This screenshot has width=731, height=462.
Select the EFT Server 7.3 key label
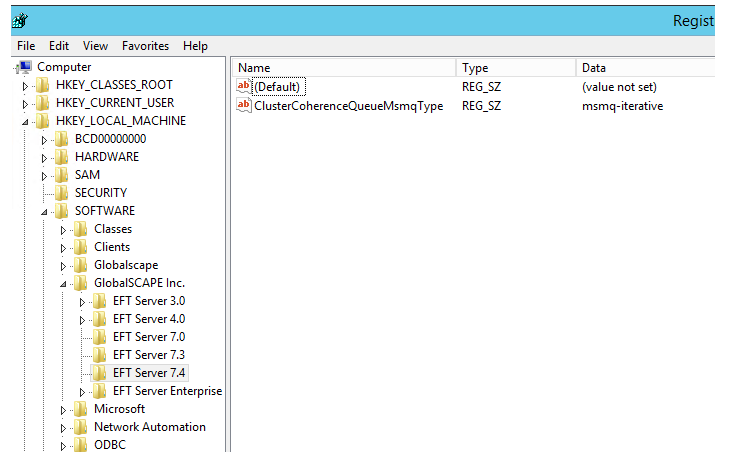(x=149, y=355)
